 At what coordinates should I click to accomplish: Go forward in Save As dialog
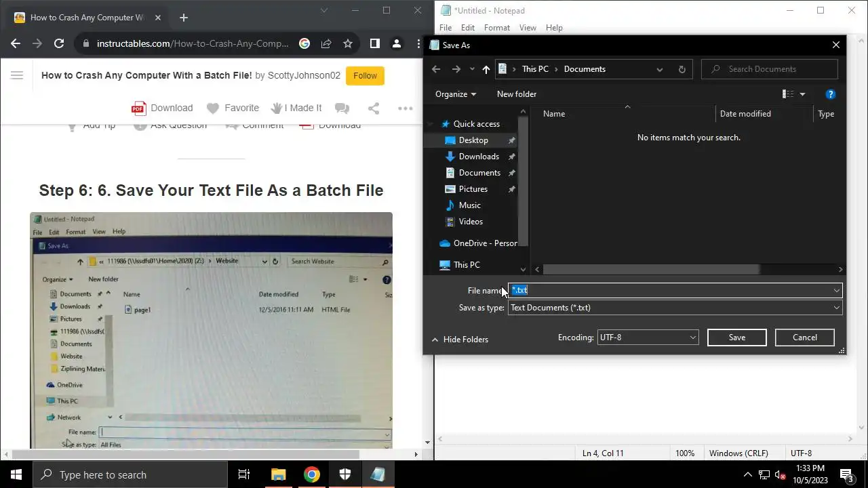click(x=456, y=69)
